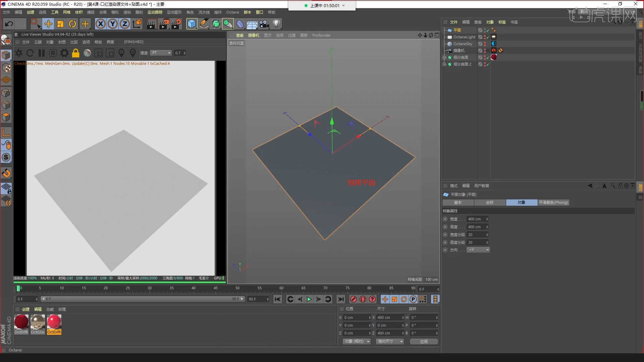
Task: Click the focus picker pin icon
Action: coord(121,53)
